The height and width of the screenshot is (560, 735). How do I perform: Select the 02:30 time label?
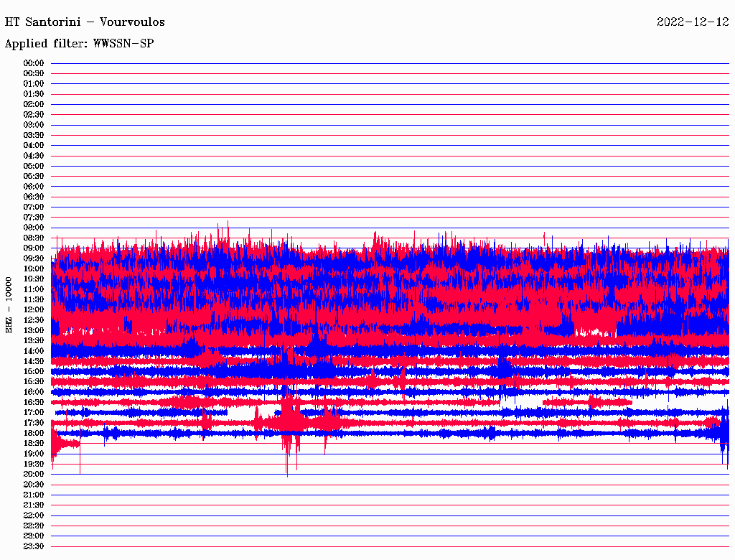coord(34,115)
